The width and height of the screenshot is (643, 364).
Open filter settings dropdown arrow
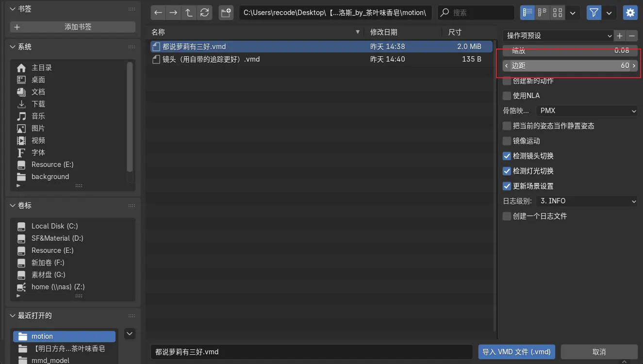(x=609, y=13)
